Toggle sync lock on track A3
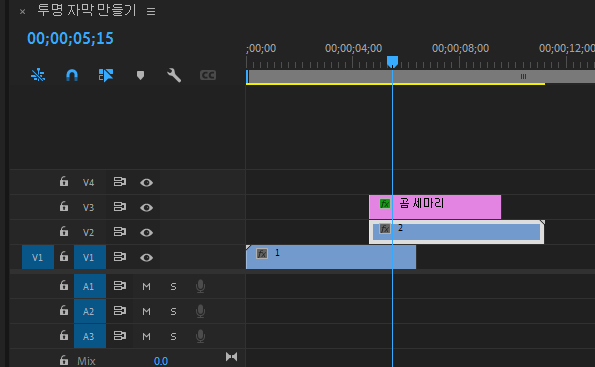This screenshot has width=595, height=367. coord(120,336)
